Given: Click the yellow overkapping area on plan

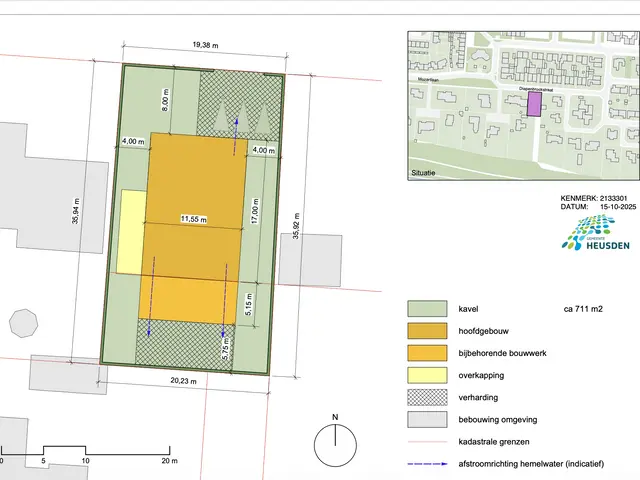Looking at the screenshot, I should [x=131, y=232].
